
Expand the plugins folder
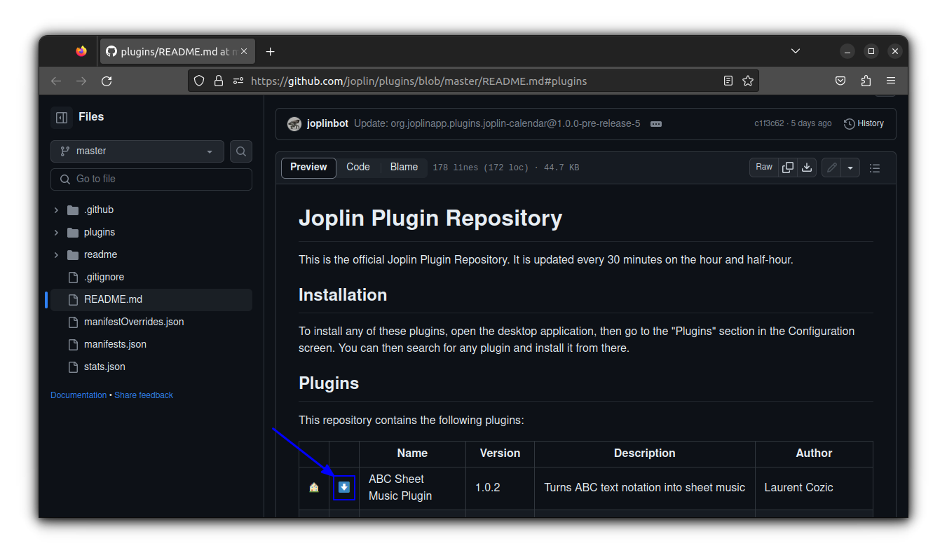coord(56,233)
